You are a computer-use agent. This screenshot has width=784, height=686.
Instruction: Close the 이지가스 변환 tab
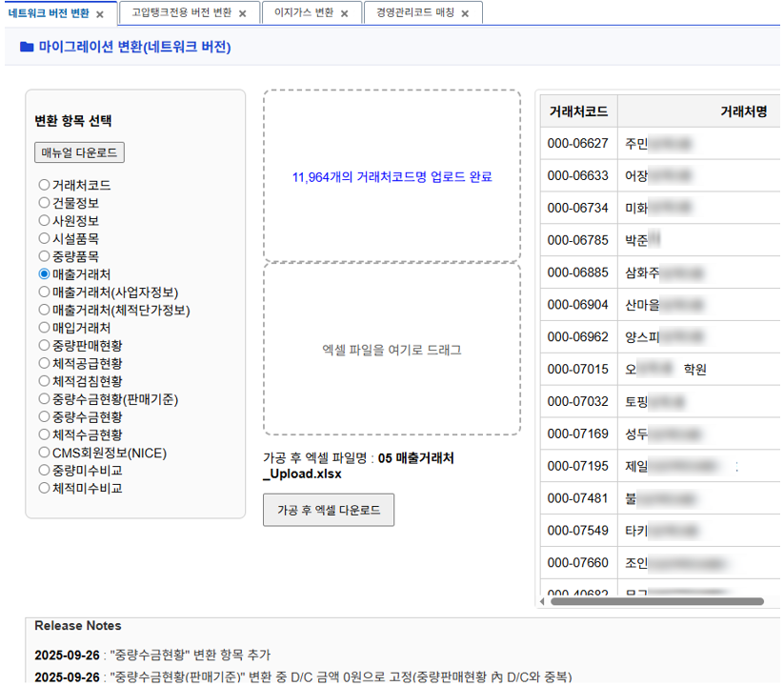pyautogui.click(x=345, y=13)
